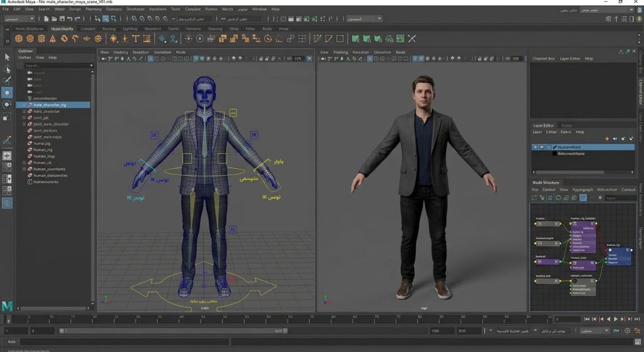The width and height of the screenshot is (644, 352).
Task: Expand the joint_male_shoulder node in the Outliner
Action: coord(24,124)
